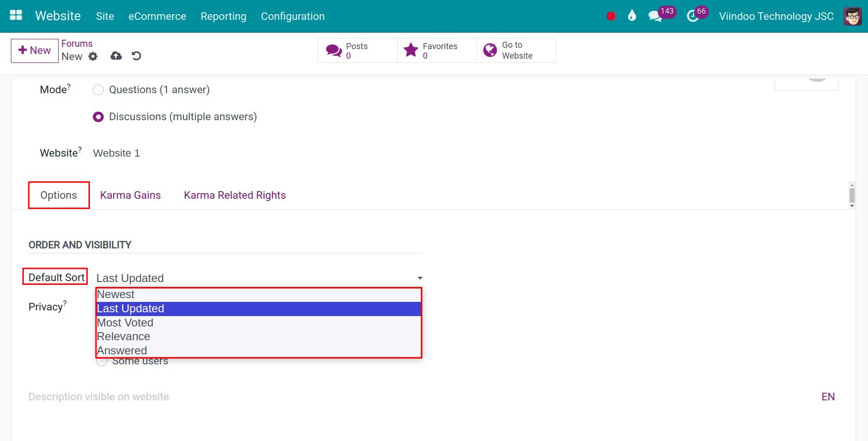868x441 pixels.
Task: Select Discussions (multiple answers) mode
Action: (x=98, y=117)
